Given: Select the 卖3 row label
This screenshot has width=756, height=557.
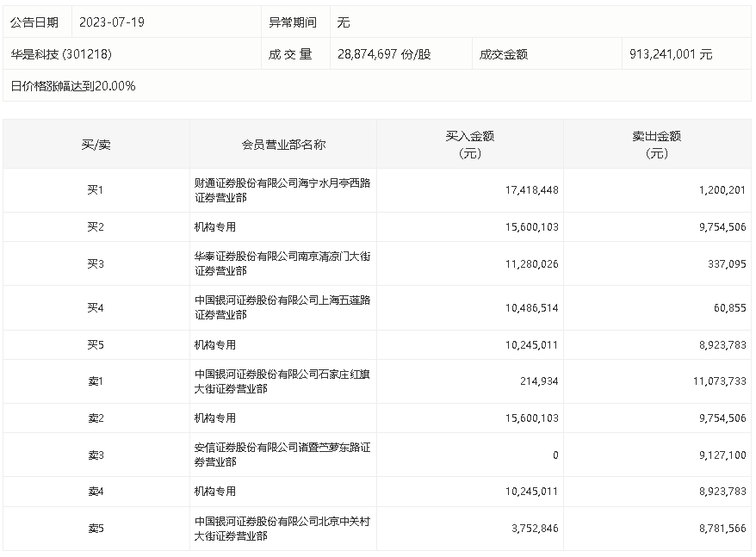Looking at the screenshot, I should coord(96,455).
